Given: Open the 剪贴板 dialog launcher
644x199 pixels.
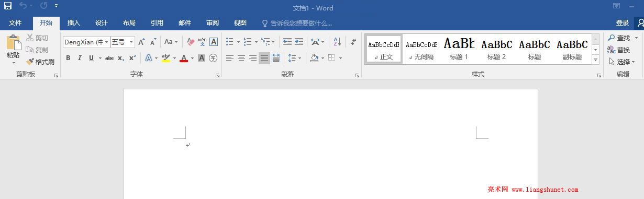Looking at the screenshot, I should 56,76.
